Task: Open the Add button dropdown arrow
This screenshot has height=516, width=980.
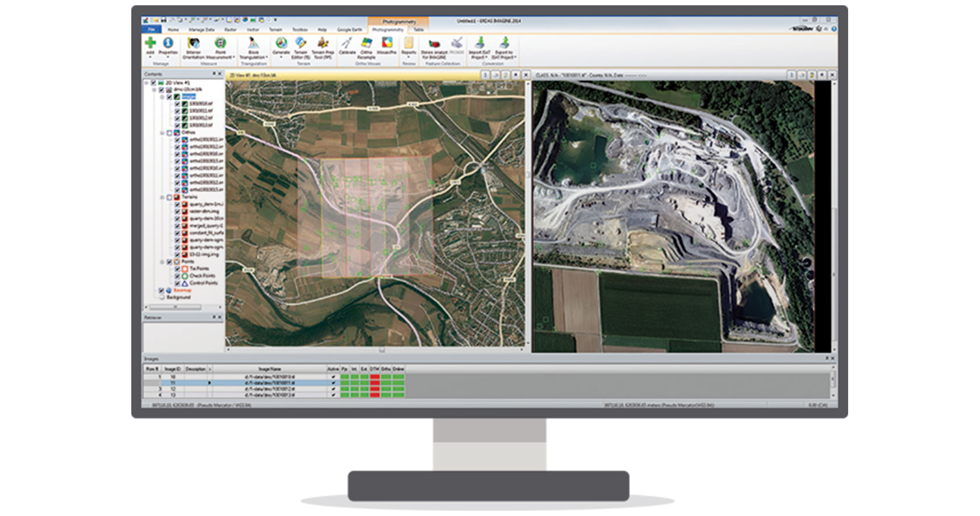Action: (150, 57)
